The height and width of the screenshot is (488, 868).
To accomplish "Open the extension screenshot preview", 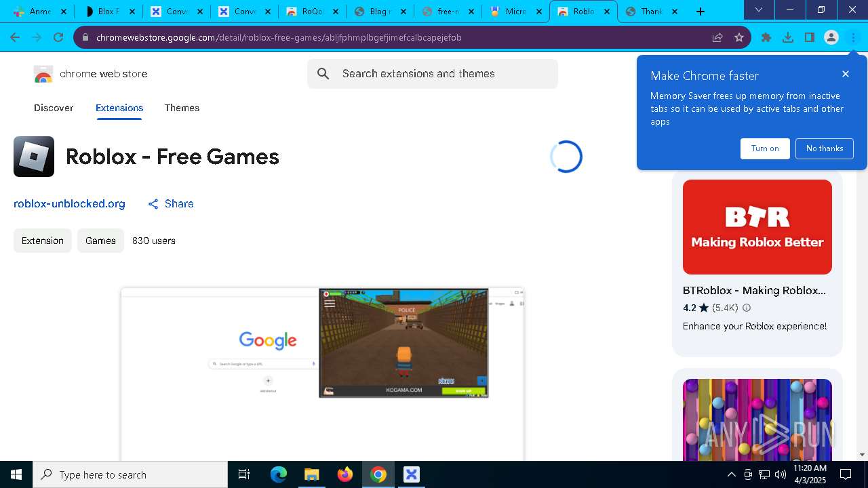I will point(323,374).
